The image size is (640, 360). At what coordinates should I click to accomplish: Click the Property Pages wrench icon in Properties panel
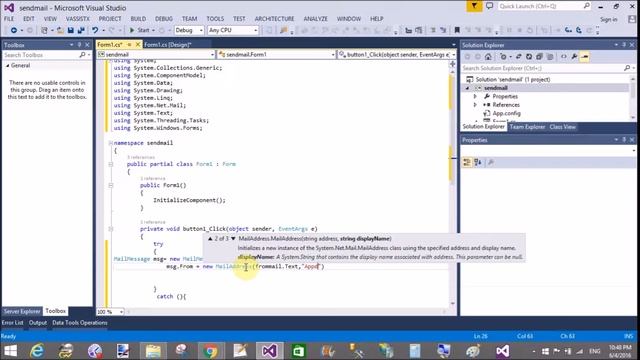[x=491, y=162]
